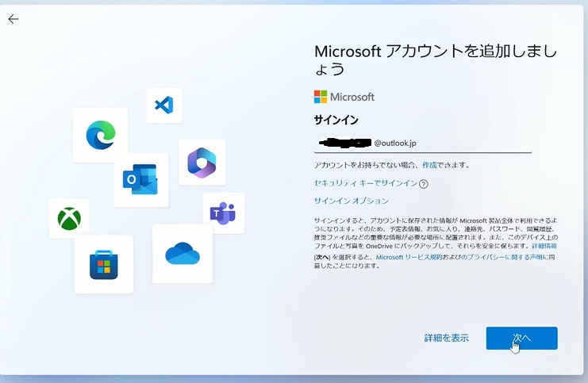Click 詳細を表示 button
This screenshot has width=588, height=383.
446,338
